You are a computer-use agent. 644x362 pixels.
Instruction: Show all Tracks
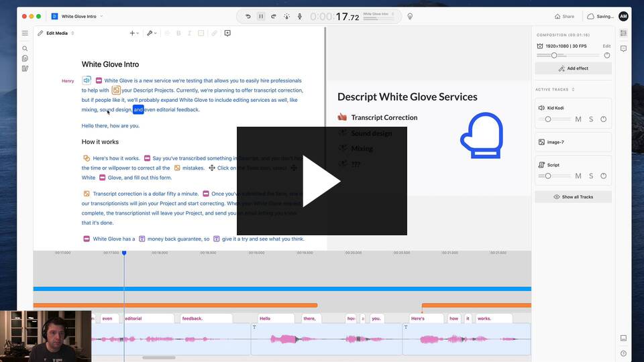click(574, 197)
